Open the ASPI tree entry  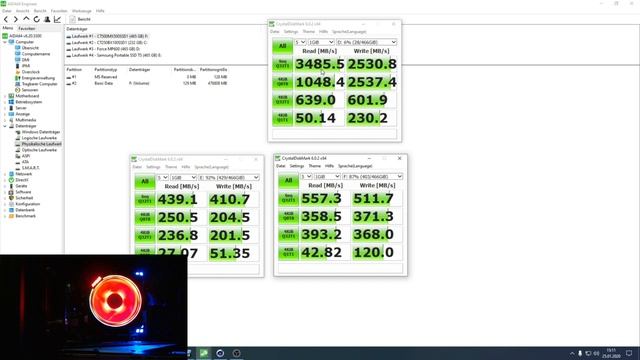[x=26, y=156]
